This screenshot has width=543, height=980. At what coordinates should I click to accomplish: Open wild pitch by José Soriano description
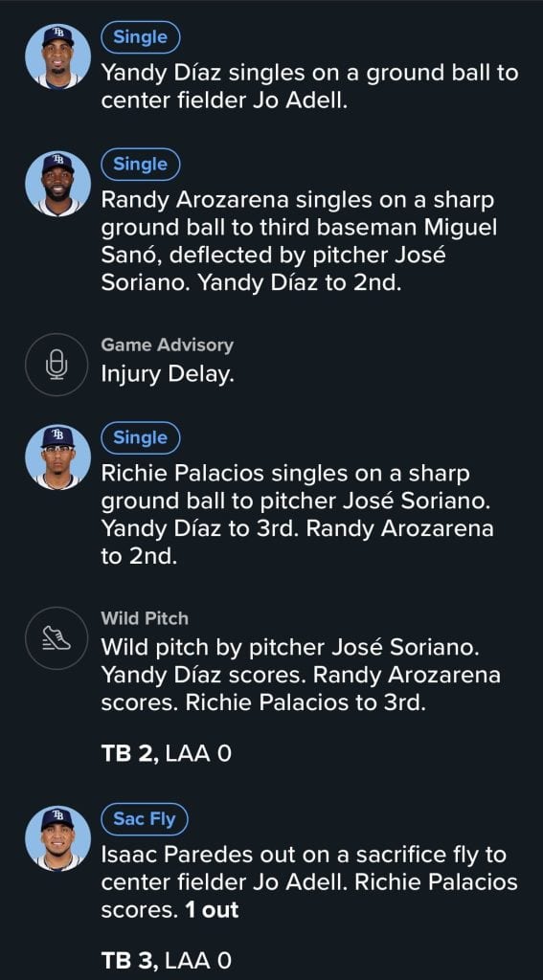(301, 675)
